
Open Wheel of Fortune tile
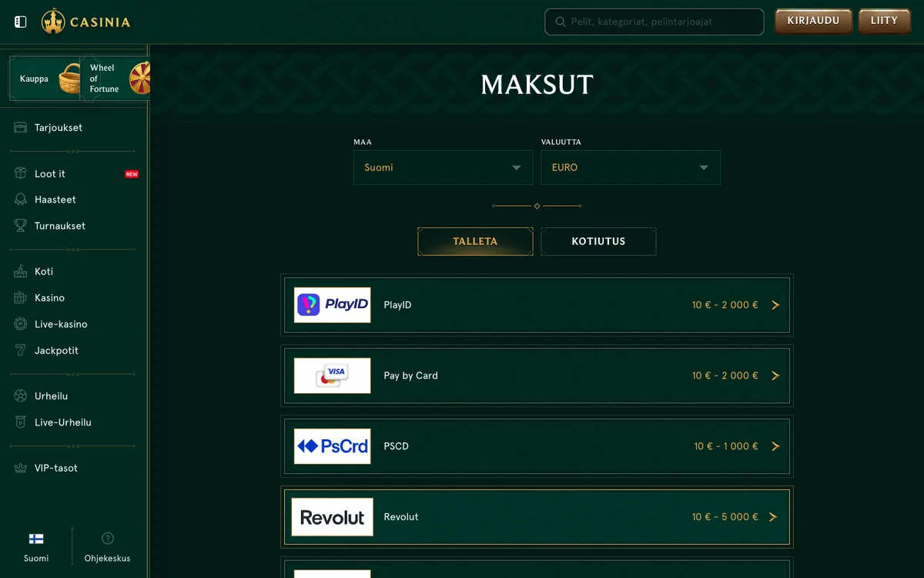(115, 79)
